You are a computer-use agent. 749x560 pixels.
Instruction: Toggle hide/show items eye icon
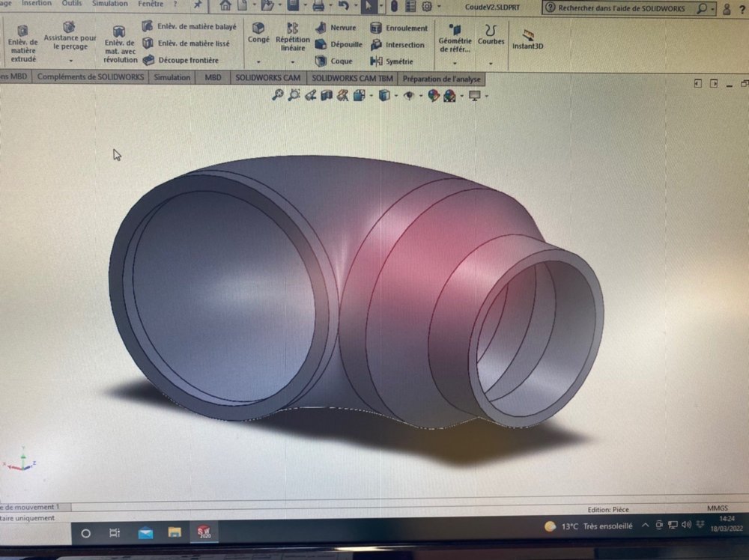[409, 96]
